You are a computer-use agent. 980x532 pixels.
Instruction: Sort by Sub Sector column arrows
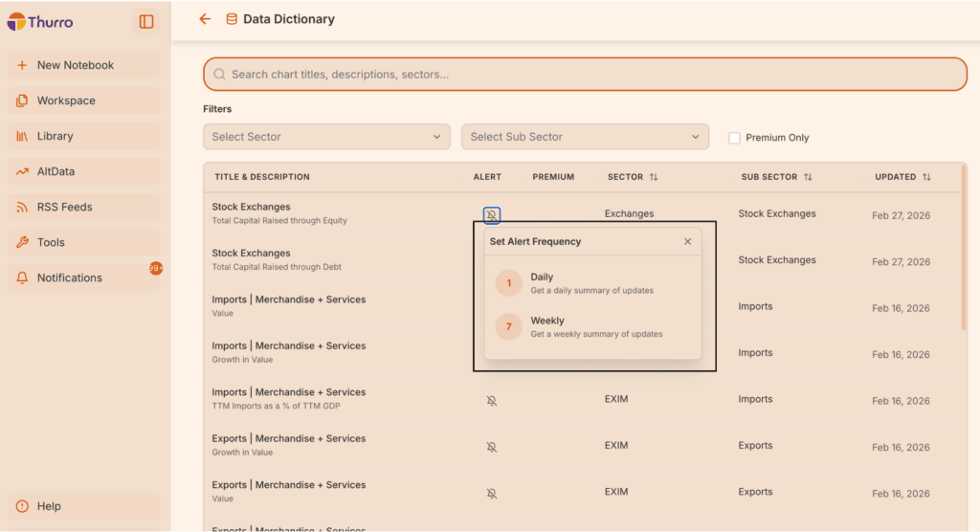tap(808, 177)
